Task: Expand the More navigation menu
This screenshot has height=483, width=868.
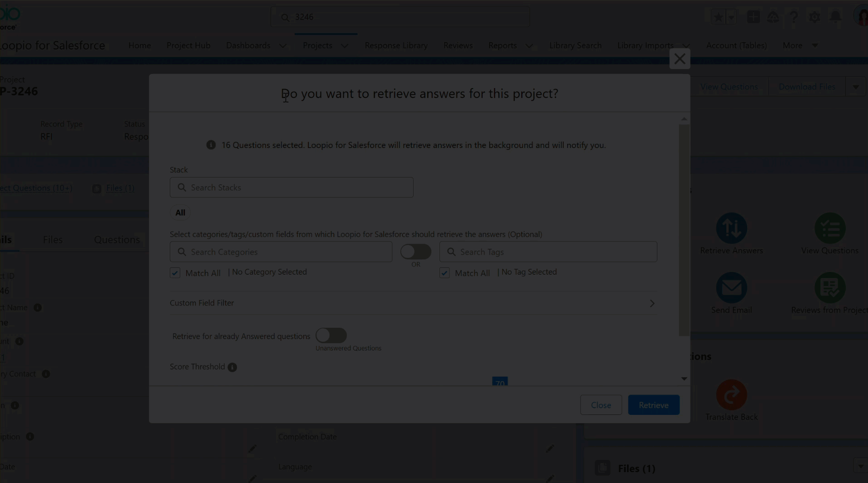Action: pos(800,45)
